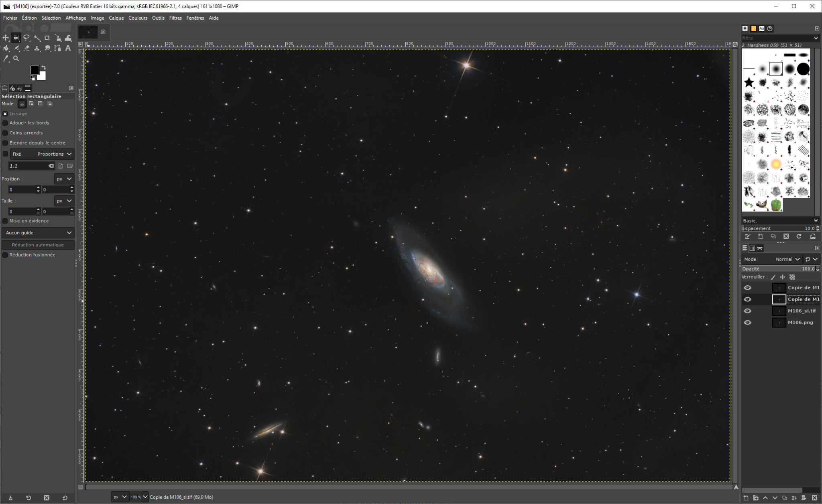Merge the layer down
This screenshot has height=504, width=822.
point(794,498)
